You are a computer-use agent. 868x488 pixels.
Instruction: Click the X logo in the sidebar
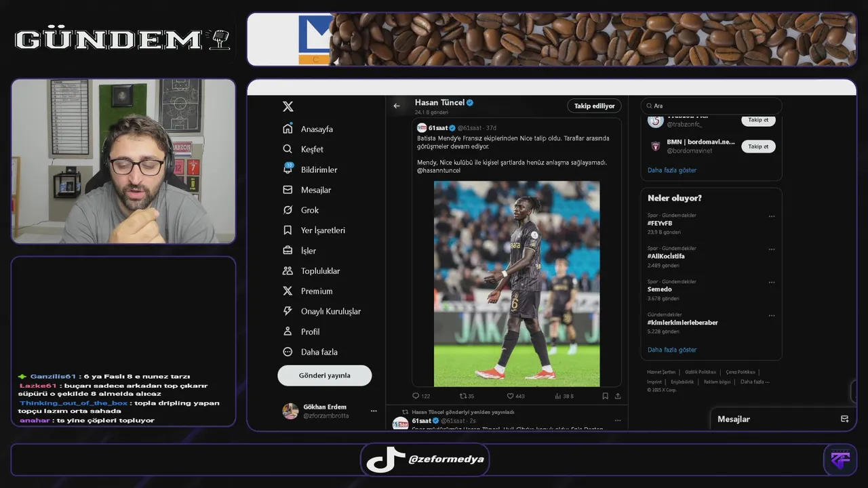click(x=288, y=106)
